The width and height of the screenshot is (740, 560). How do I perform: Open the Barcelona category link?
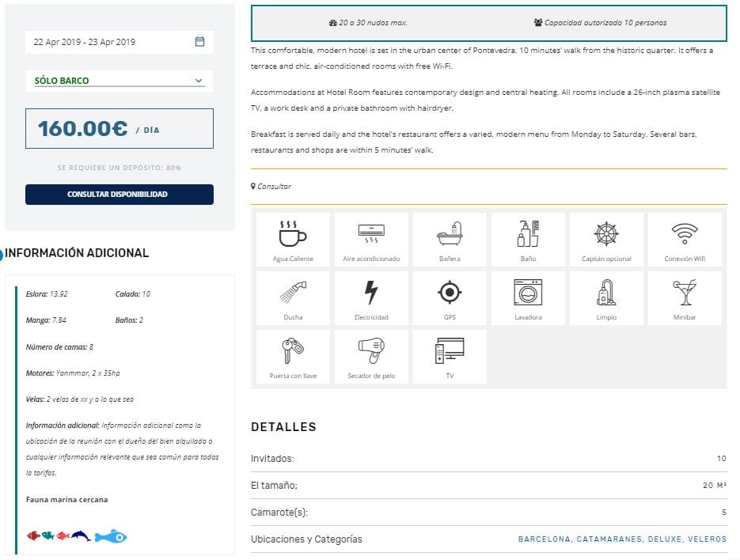point(544,539)
